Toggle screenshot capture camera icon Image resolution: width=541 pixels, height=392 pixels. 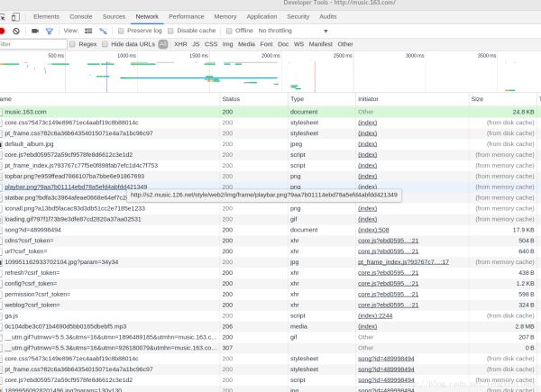[x=35, y=31]
